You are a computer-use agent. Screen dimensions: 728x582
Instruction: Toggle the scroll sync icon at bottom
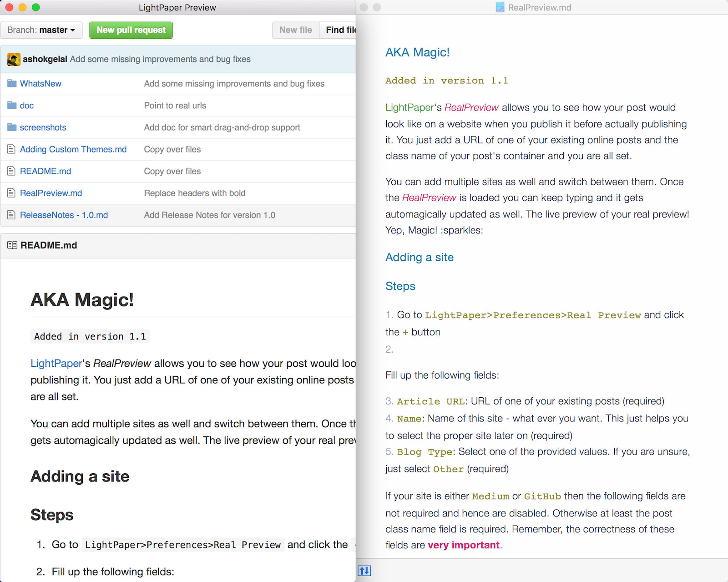click(364, 571)
